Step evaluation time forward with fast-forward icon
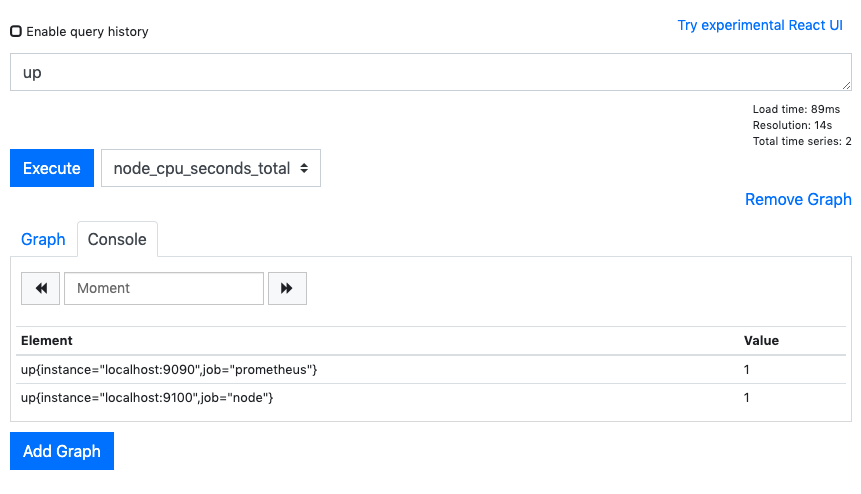Viewport: 861px width, 494px height. coord(287,288)
